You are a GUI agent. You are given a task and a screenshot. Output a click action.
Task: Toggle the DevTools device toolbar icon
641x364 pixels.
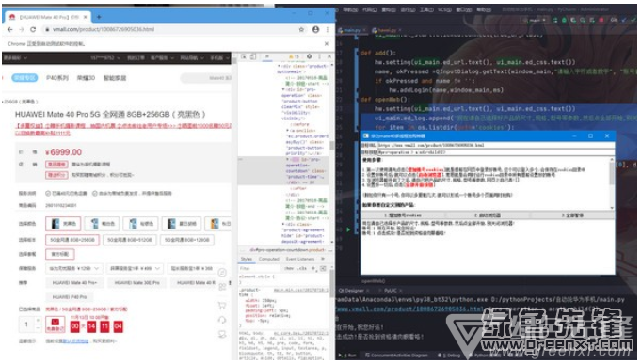pyautogui.click(x=253, y=56)
